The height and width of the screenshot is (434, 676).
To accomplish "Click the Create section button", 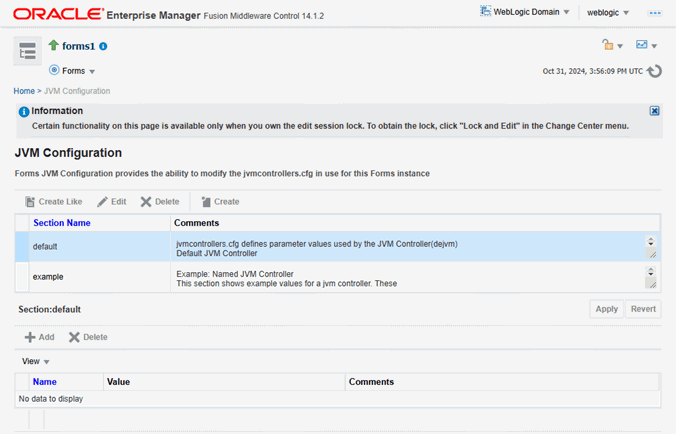I will [x=220, y=202].
